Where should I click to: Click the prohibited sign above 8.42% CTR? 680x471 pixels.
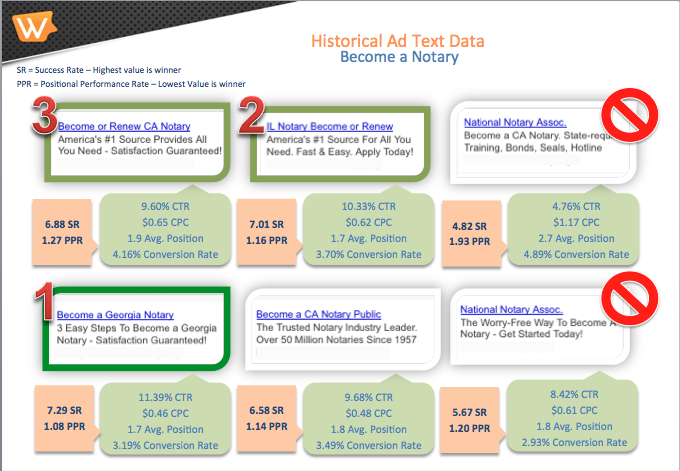(x=629, y=299)
